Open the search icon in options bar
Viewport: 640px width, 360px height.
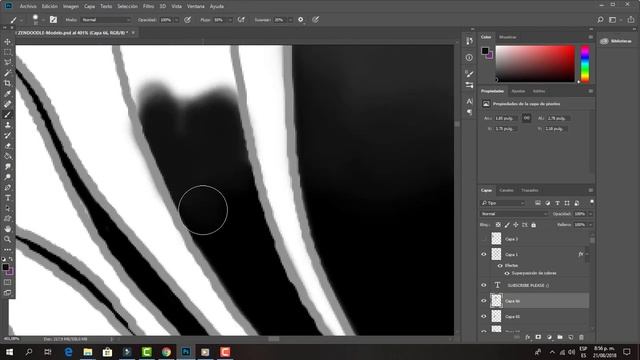pyautogui.click(x=600, y=20)
